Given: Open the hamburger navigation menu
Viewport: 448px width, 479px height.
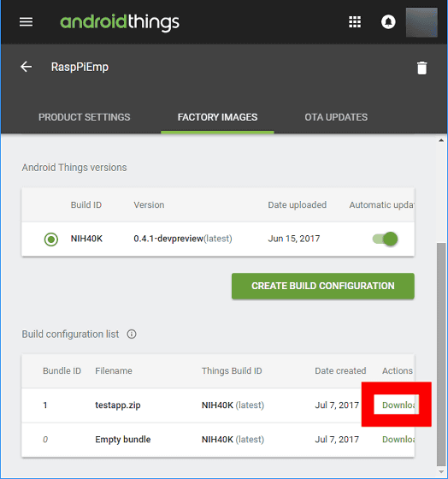Looking at the screenshot, I should [26, 22].
